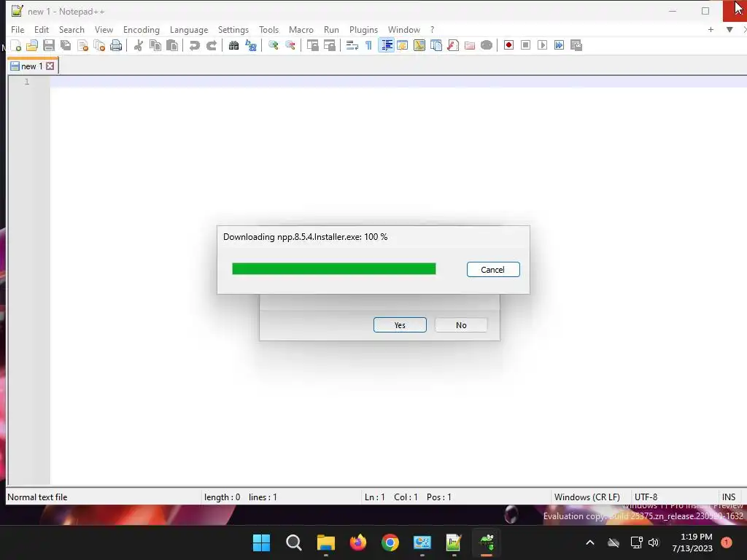Open the Encoding menu
The height and width of the screenshot is (560, 747).
[142, 29]
